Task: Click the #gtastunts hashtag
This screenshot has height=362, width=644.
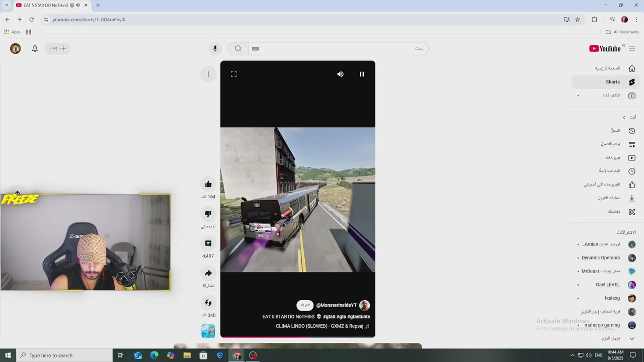Action: [359, 317]
